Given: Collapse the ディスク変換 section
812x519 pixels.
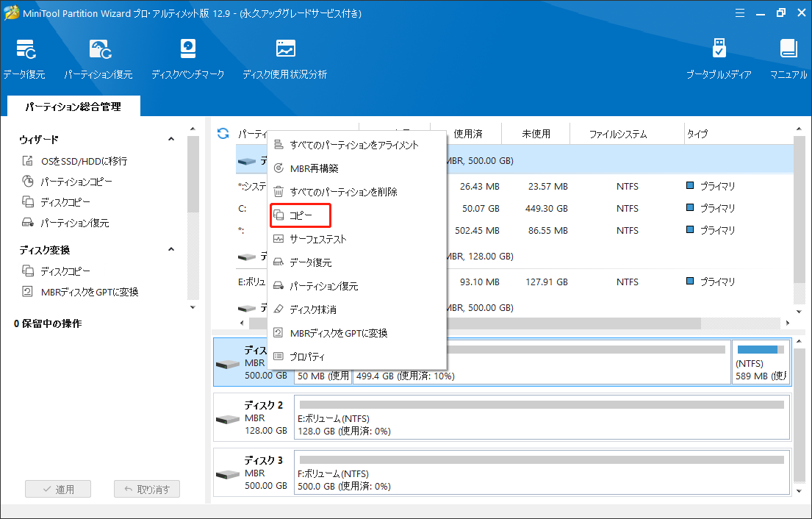Looking at the screenshot, I should point(171,250).
